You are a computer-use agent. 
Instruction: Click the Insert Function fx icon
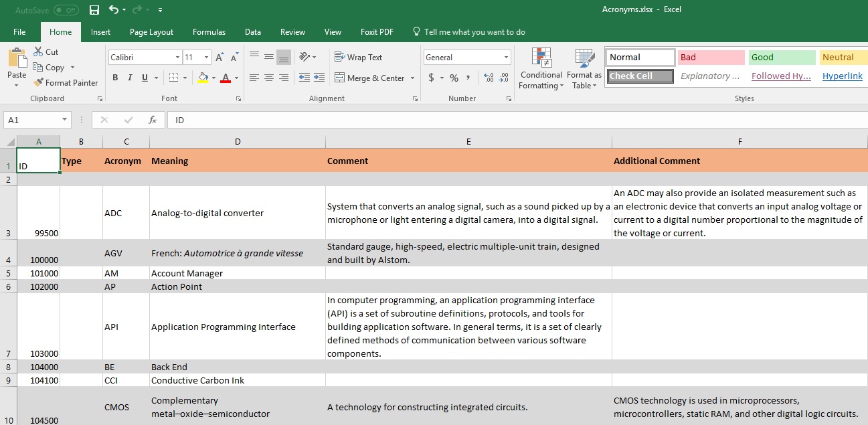(153, 120)
